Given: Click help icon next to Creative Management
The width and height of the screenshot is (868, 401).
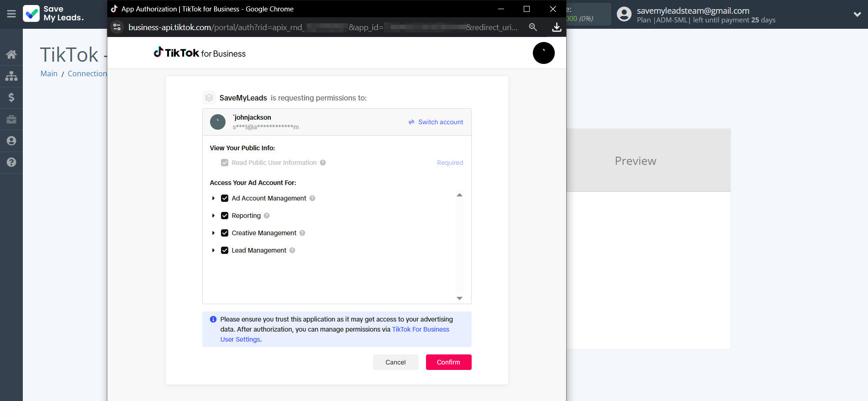Looking at the screenshot, I should tap(302, 233).
